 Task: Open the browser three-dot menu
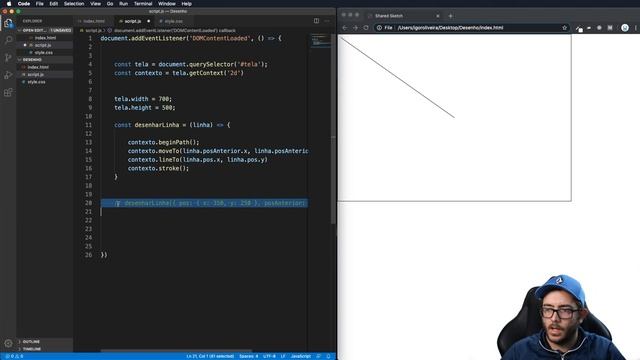point(636,28)
